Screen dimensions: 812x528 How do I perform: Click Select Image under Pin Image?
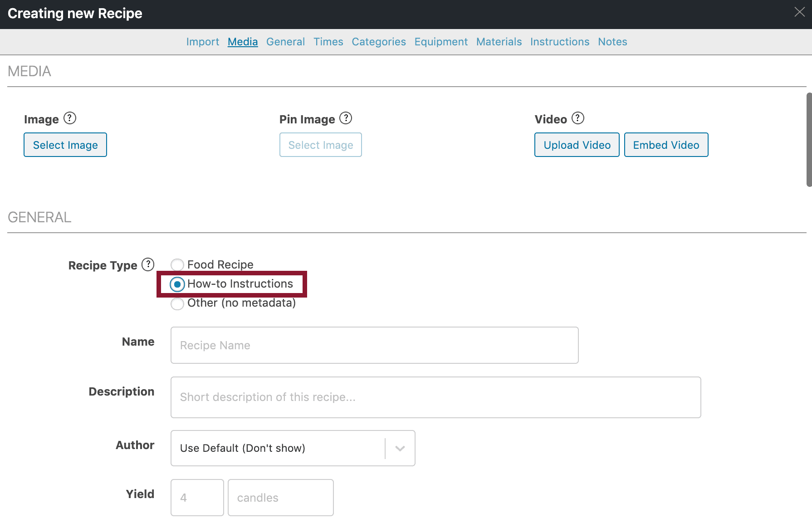pos(321,145)
